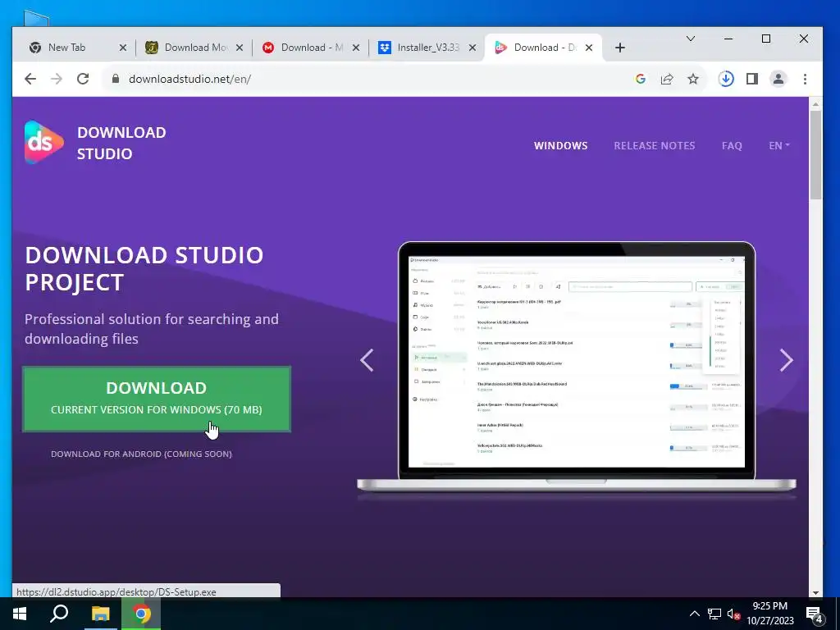Click the Share this page icon

click(667, 79)
